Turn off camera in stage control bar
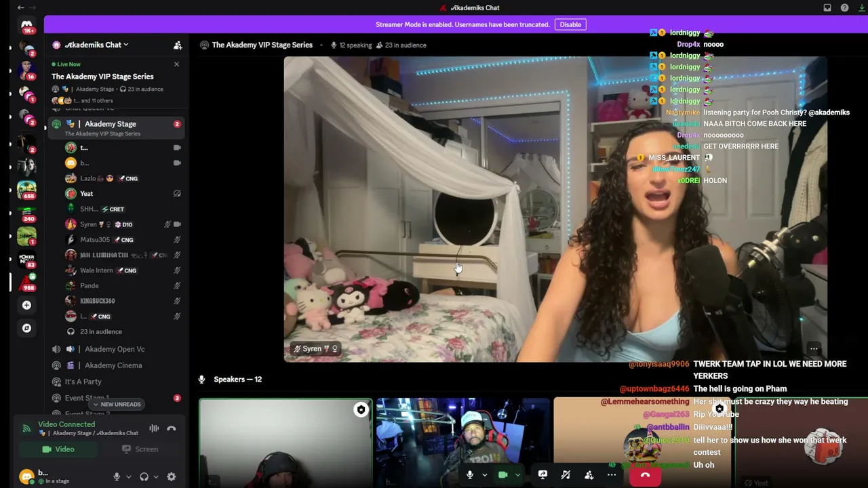Screen dimensions: 868x488 (502, 475)
